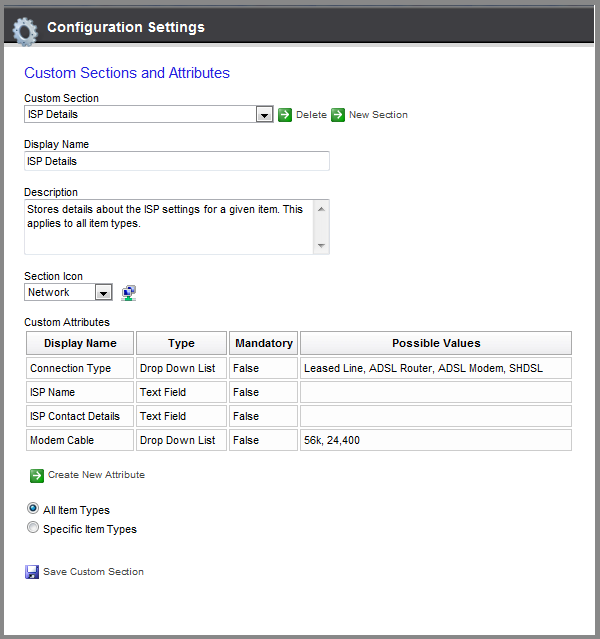
Task: Click the Delete link
Action: [x=311, y=115]
